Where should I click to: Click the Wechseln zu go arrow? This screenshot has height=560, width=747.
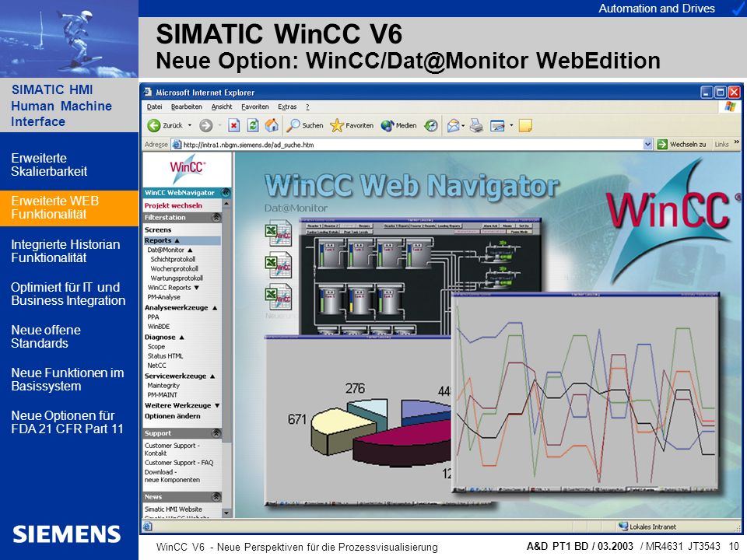click(662, 145)
